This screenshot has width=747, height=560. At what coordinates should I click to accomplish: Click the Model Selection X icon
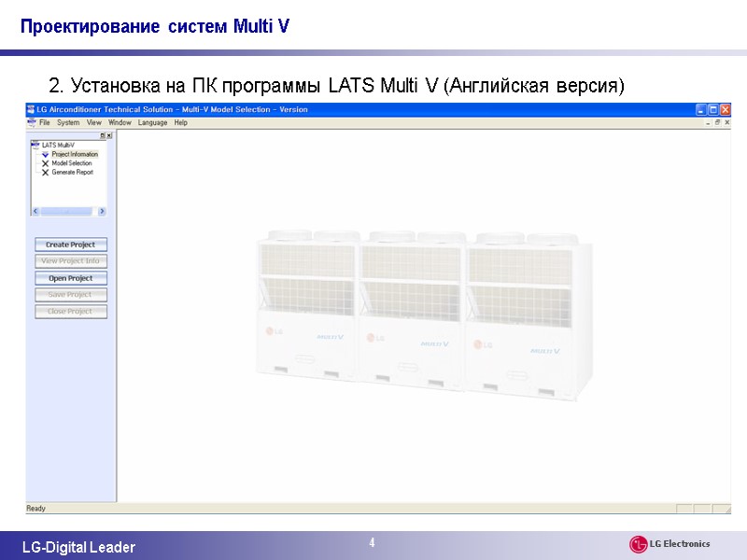pos(46,163)
